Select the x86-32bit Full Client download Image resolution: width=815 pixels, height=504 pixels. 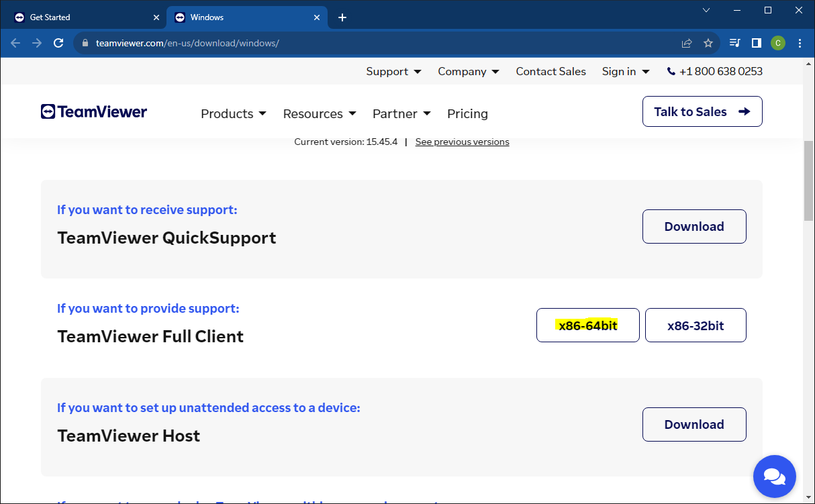click(x=696, y=325)
